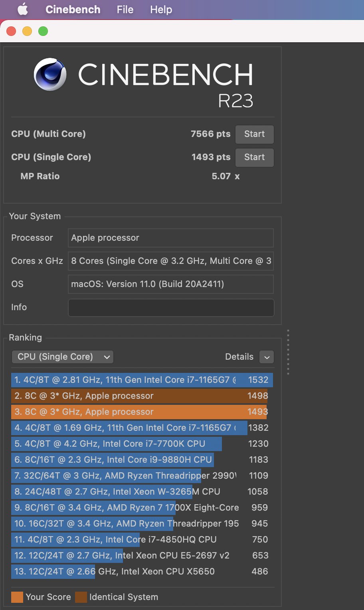Select your score row with 1493 points
Screen dimensions: 364x610
point(140,412)
